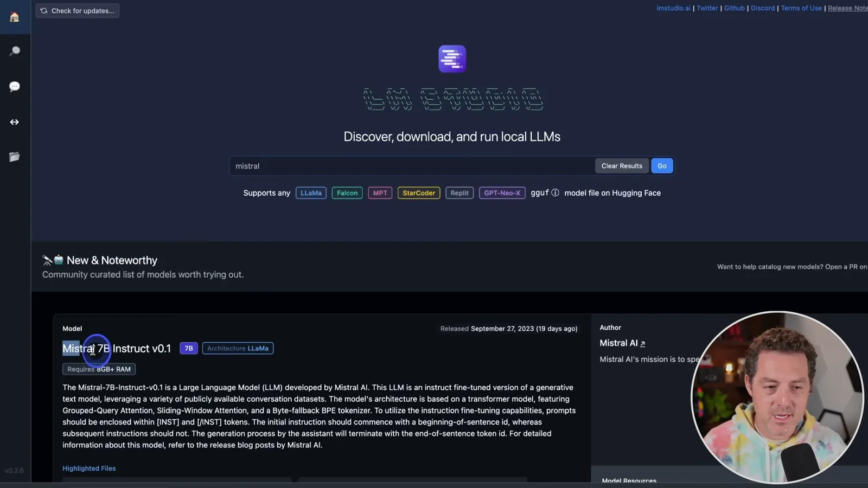Open the Terms of Use link
This screenshot has height=488, width=868.
tap(801, 8)
